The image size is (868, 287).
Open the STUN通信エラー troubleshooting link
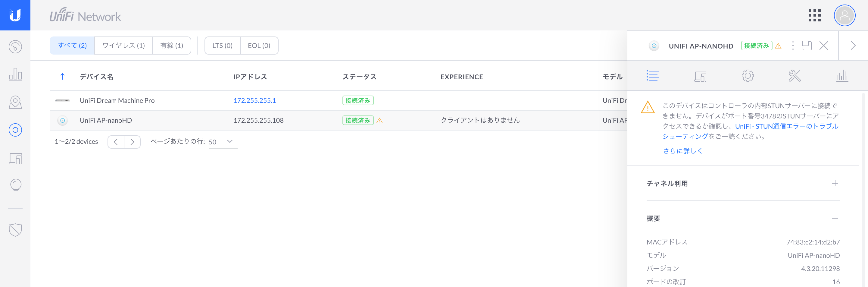pyautogui.click(x=751, y=131)
